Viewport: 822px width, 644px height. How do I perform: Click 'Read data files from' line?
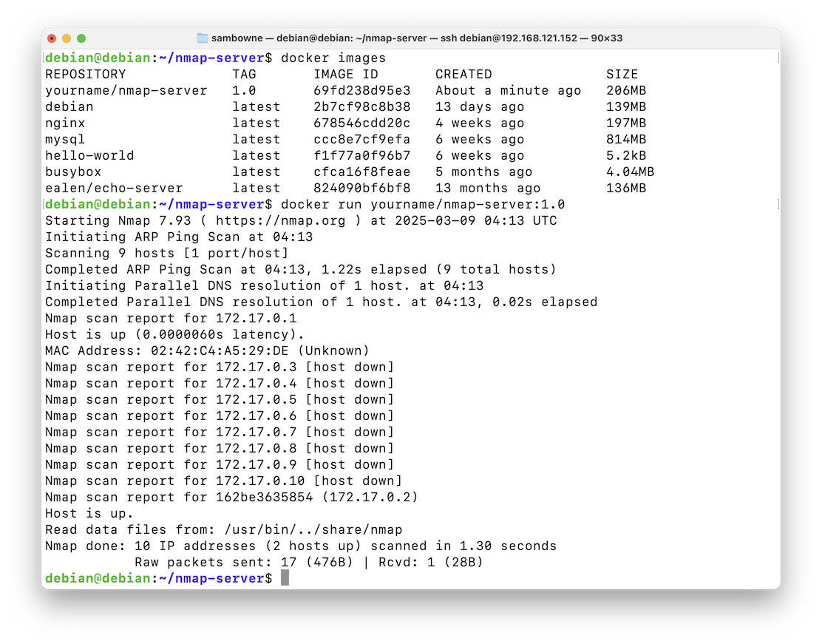tap(224, 529)
